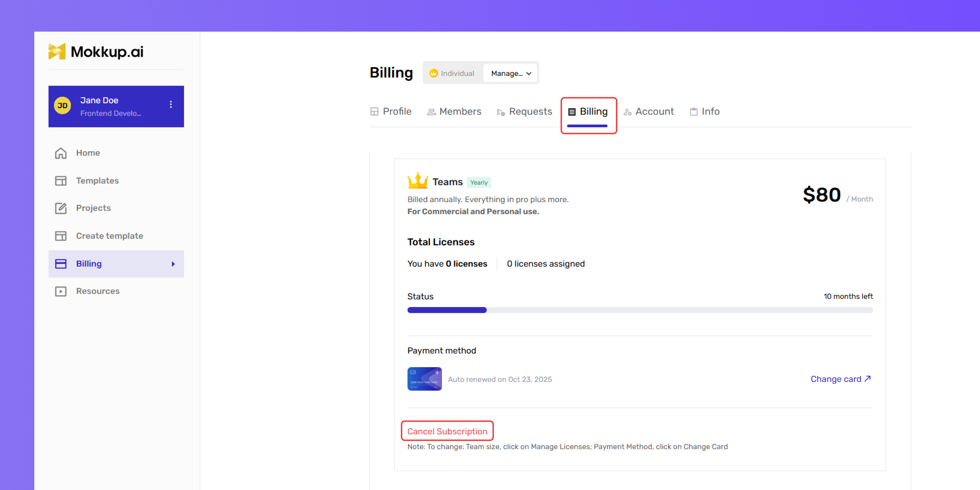Click the Projects pencil icon
This screenshot has height=490, width=980.
(x=61, y=208)
